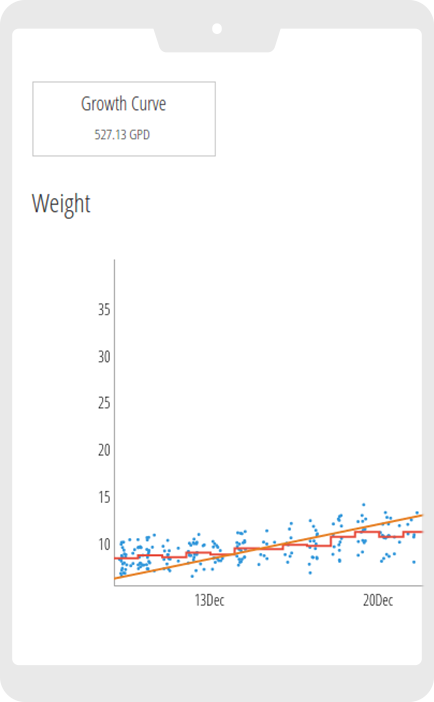Select the 13Dec date marker
Viewport: 434px width, 702px height.
[x=209, y=600]
